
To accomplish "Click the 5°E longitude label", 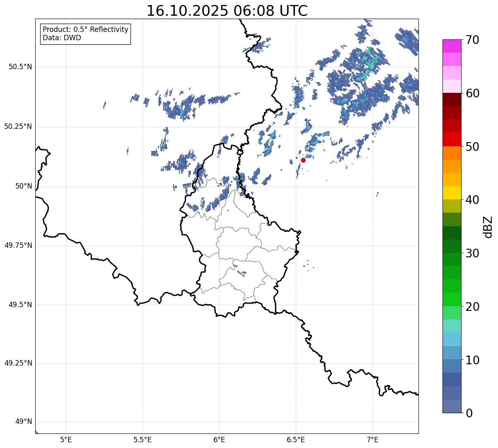I will (66, 440).
